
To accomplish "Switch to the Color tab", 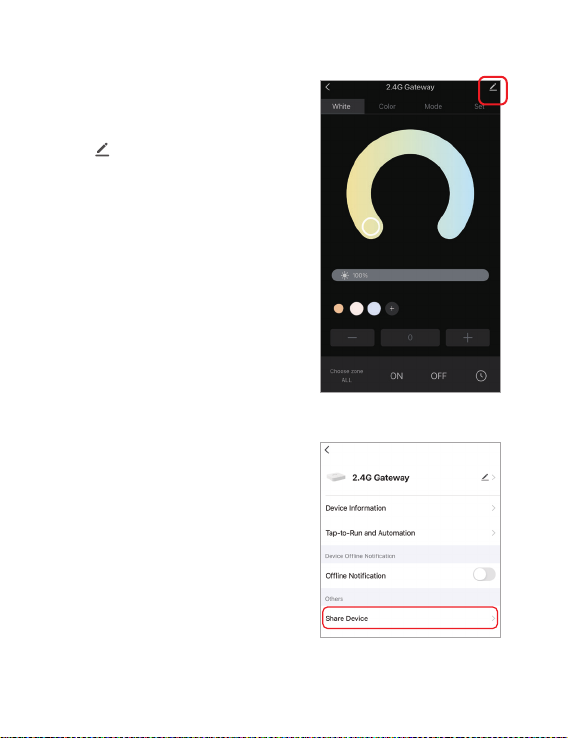I will click(387, 106).
